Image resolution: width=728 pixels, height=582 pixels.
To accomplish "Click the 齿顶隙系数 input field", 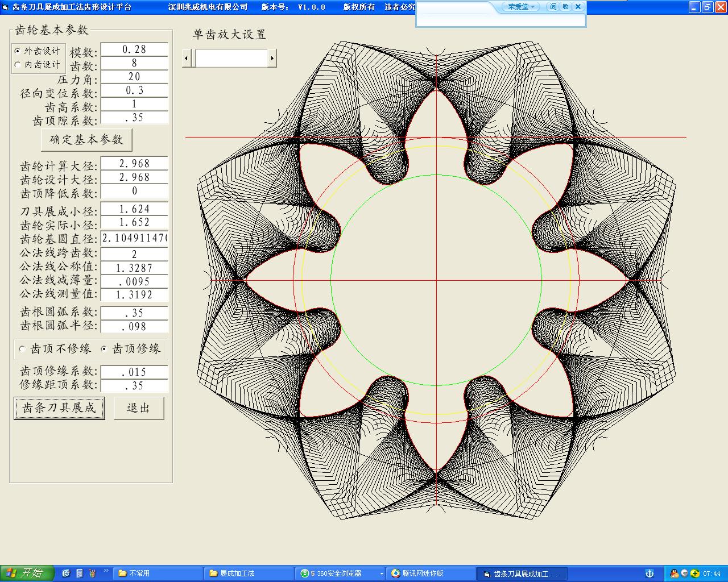I will point(134,118).
